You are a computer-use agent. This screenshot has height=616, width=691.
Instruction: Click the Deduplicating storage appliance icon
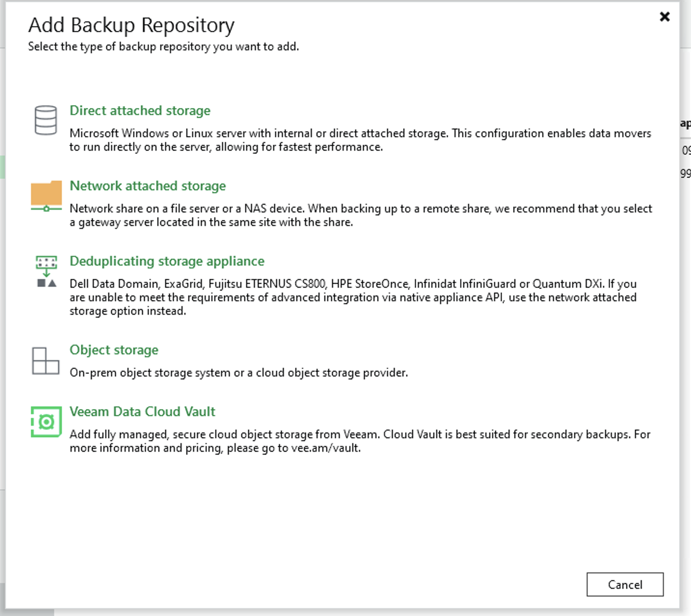tap(46, 272)
